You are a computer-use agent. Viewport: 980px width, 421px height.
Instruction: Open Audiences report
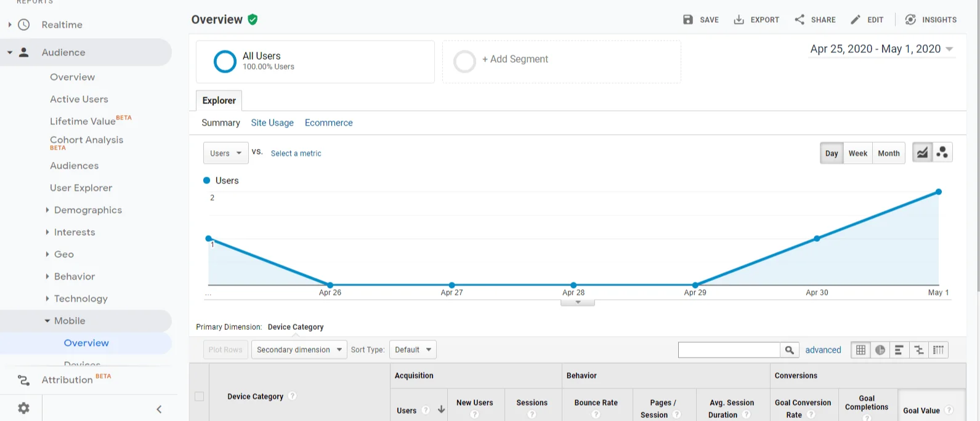[74, 166]
